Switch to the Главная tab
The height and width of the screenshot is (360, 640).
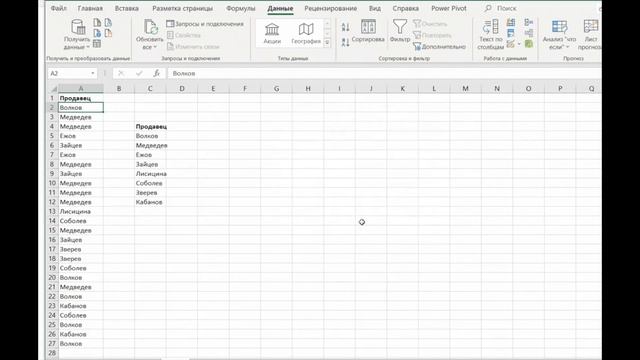[x=90, y=8]
